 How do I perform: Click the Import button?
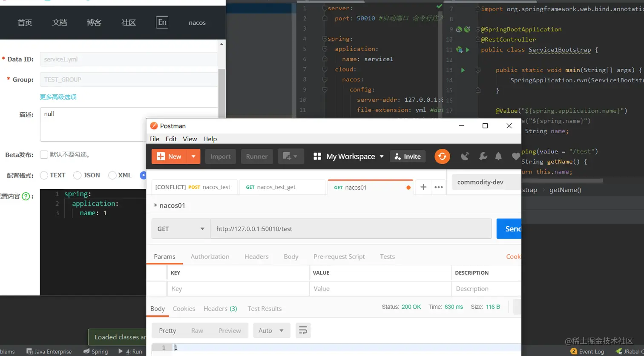[220, 157]
